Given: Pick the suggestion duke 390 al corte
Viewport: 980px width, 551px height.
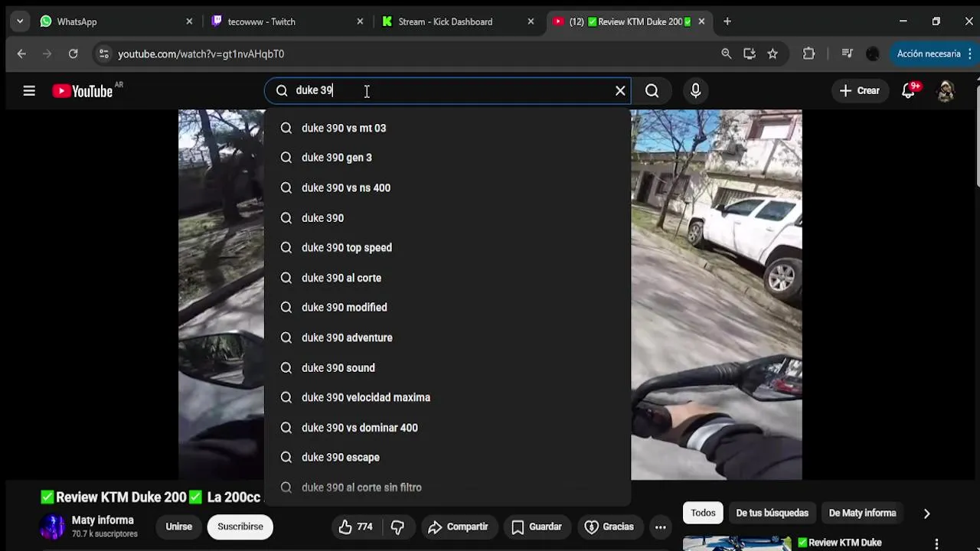Looking at the screenshot, I should point(447,278).
